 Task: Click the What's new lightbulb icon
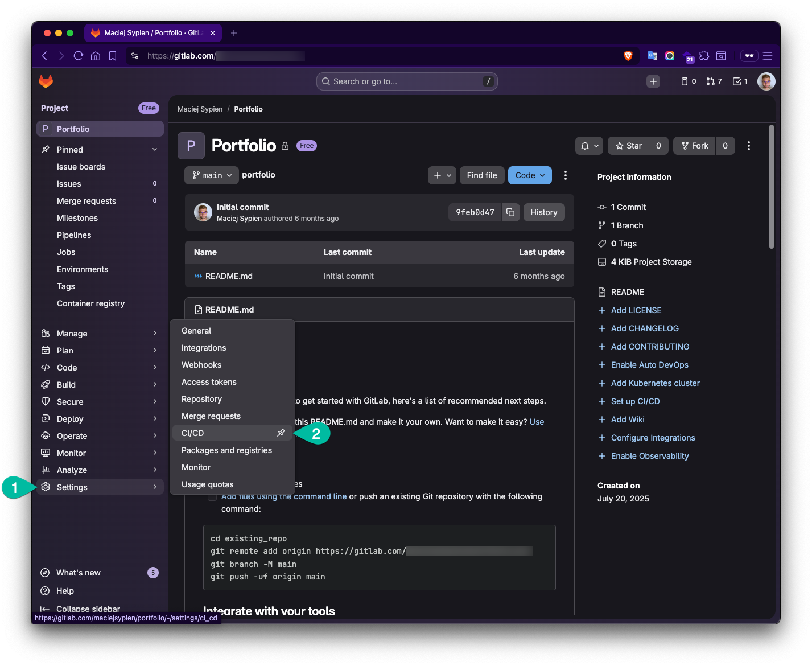click(x=45, y=572)
